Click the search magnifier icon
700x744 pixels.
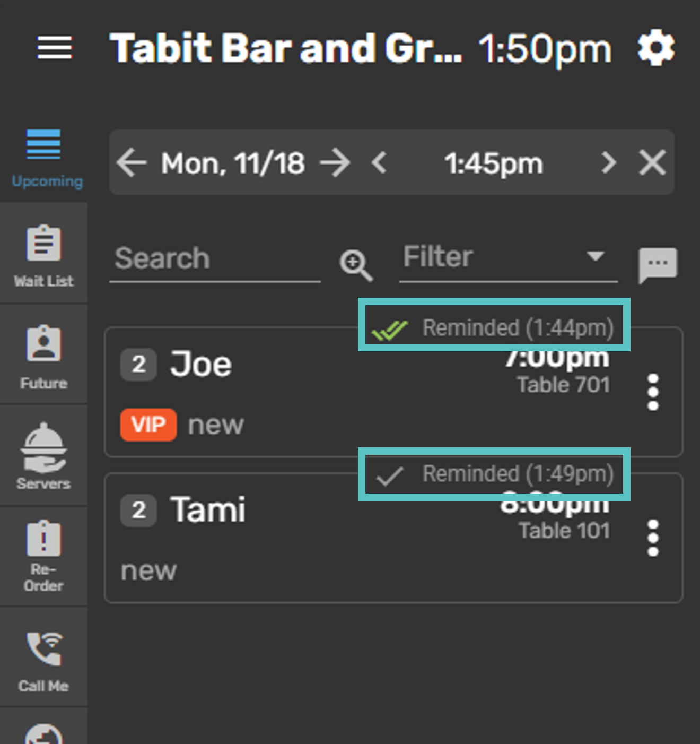356,265
